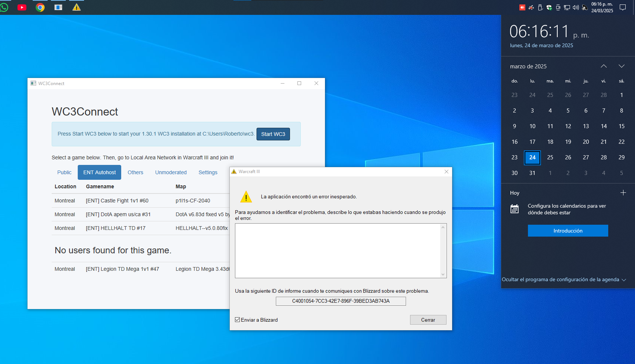Click the calendar setup icon under Hoy
Screen dimensions: 635x364
tap(515, 209)
